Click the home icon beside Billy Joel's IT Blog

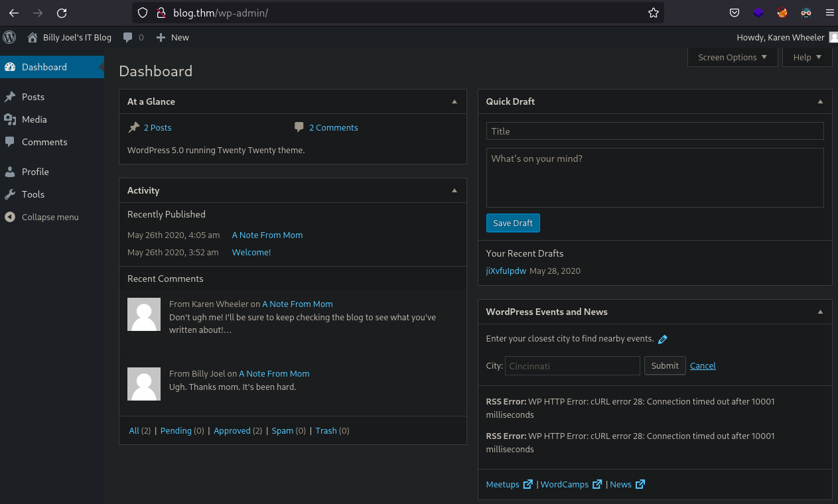(32, 37)
